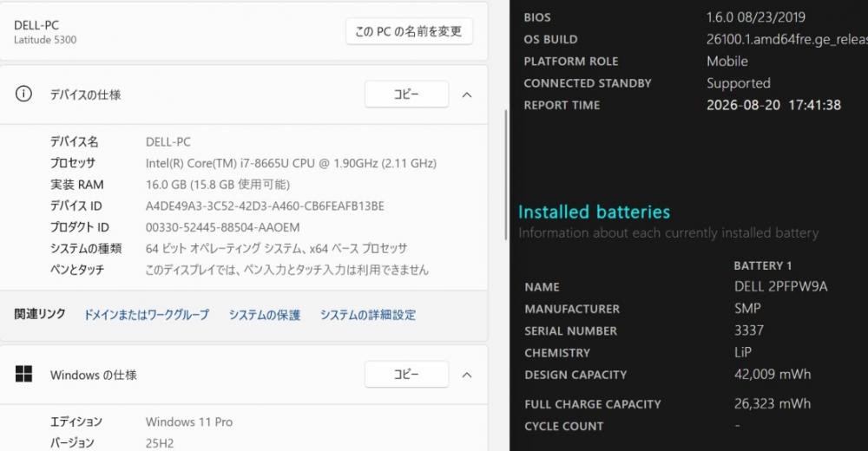This screenshot has height=451, width=868.
Task: Select the system type 64-bit value
Action: (x=276, y=248)
